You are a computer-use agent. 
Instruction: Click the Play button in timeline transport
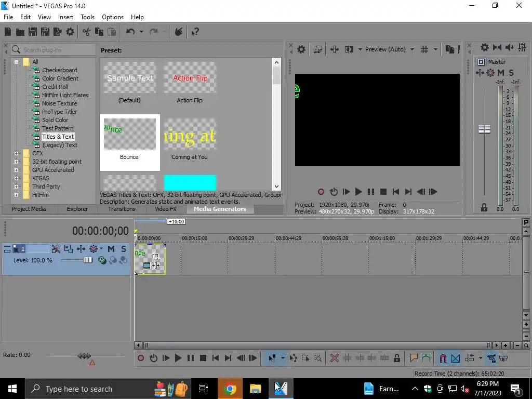pyautogui.click(x=178, y=358)
